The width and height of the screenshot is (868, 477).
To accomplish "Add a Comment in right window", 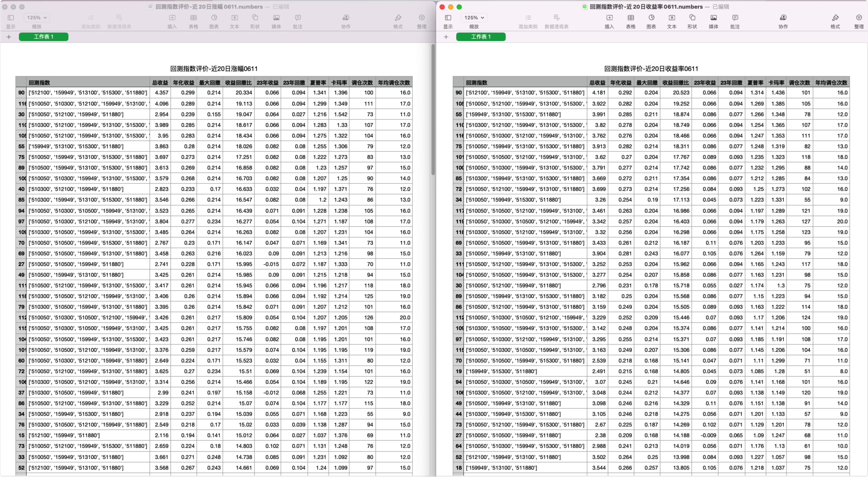I will click(x=735, y=18).
